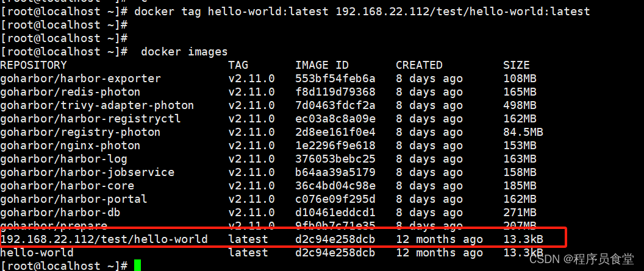Select goharbor/harbor-registryctl repository name
This screenshot has width=644, height=271.
90,119
